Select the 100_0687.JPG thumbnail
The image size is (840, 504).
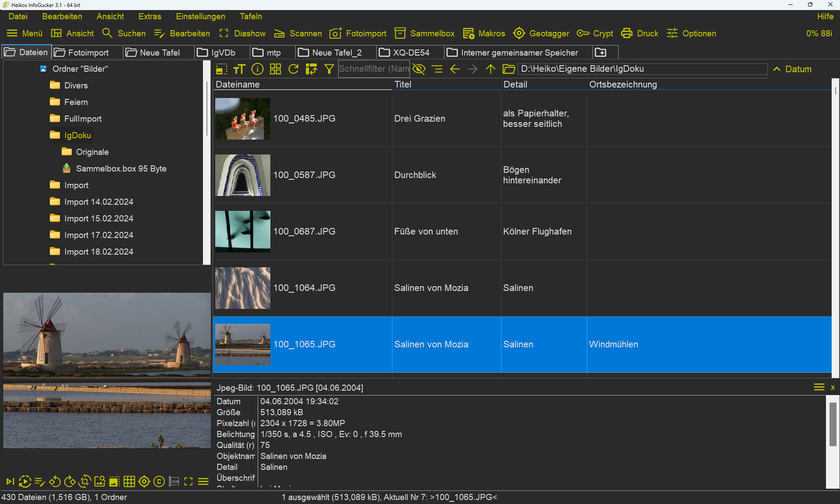[x=242, y=231]
